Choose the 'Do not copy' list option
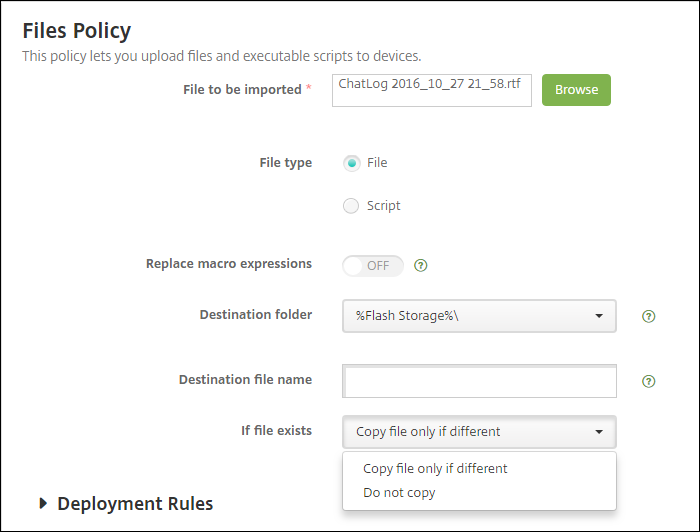This screenshot has width=700, height=532. (x=399, y=493)
